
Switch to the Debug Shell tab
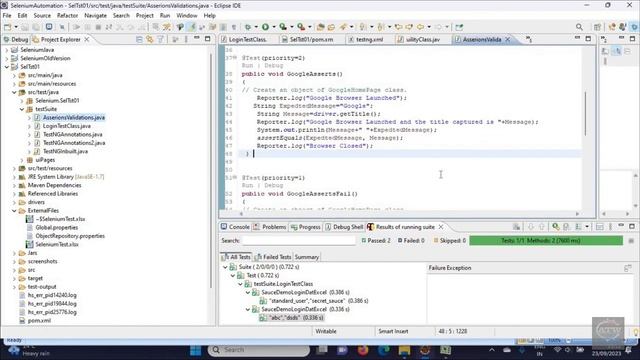coord(344,227)
